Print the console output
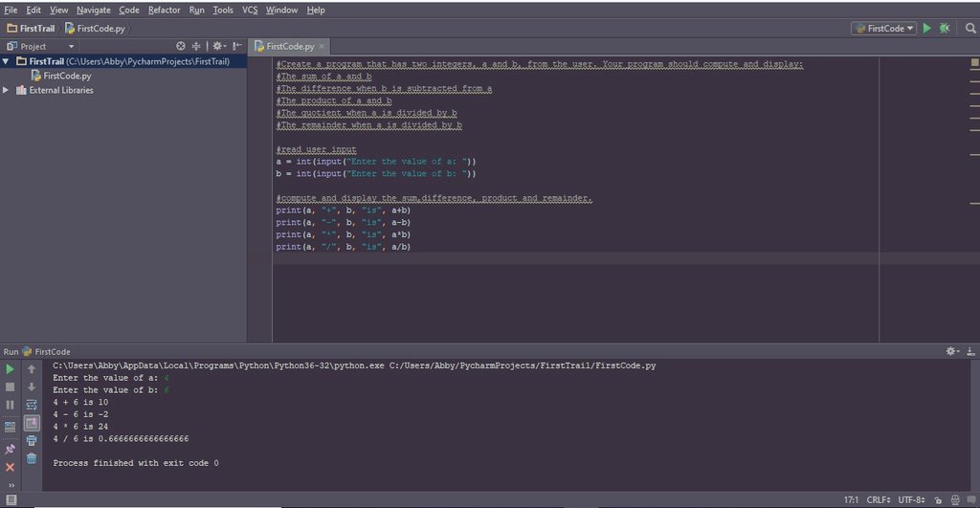This screenshot has width=980, height=508. 32,441
